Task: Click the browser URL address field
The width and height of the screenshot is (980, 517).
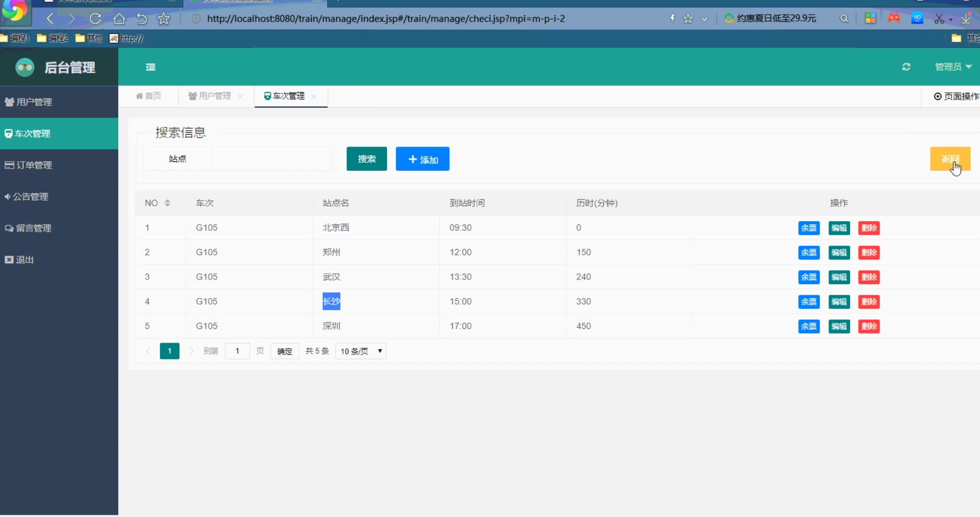Action: pyautogui.click(x=386, y=18)
